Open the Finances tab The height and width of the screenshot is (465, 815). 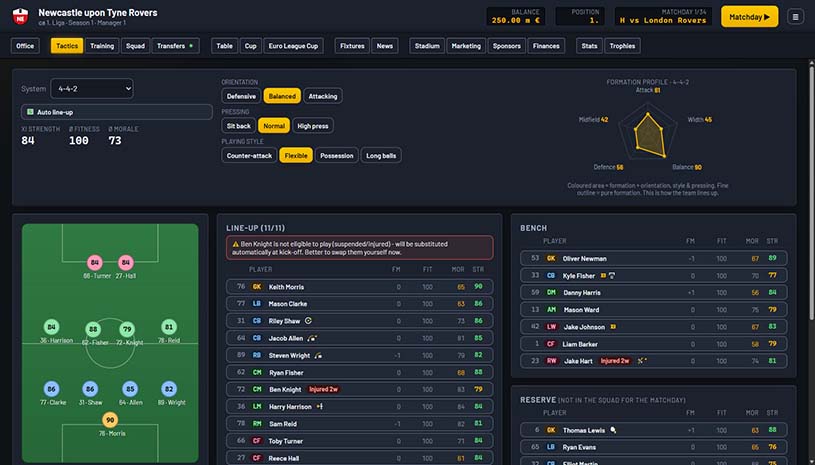[546, 46]
